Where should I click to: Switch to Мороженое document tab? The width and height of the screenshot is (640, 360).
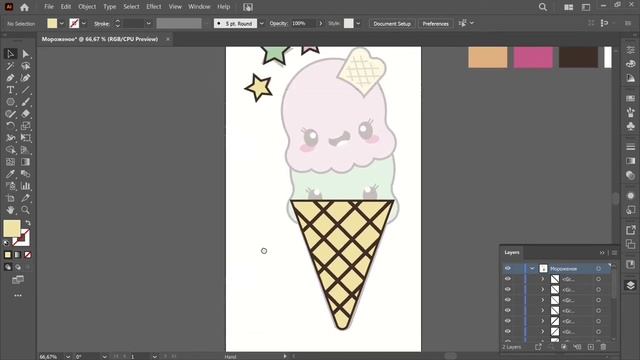100,39
